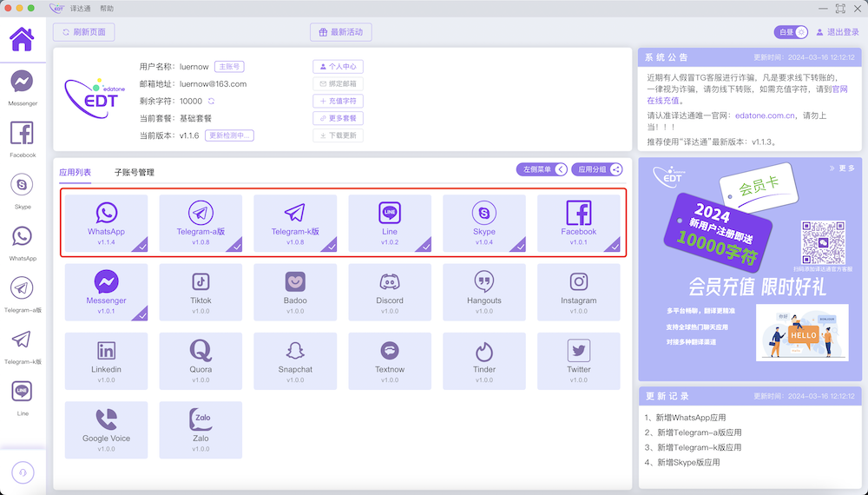868x495 pixels.
Task: Uncheck the selected WhatsApp v1.1.4 tile
Action: pyautogui.click(x=106, y=223)
